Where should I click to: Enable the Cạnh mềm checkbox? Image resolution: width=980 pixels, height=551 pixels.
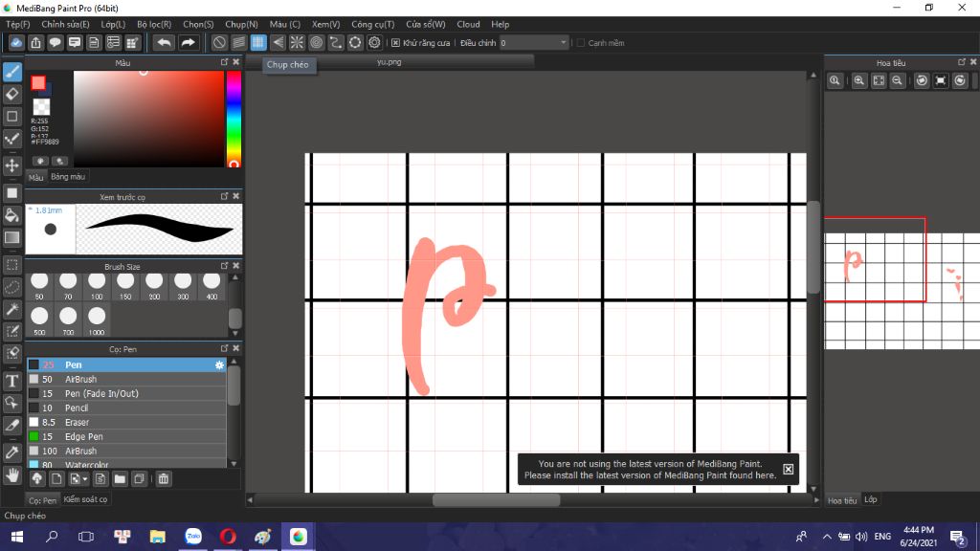pyautogui.click(x=581, y=43)
